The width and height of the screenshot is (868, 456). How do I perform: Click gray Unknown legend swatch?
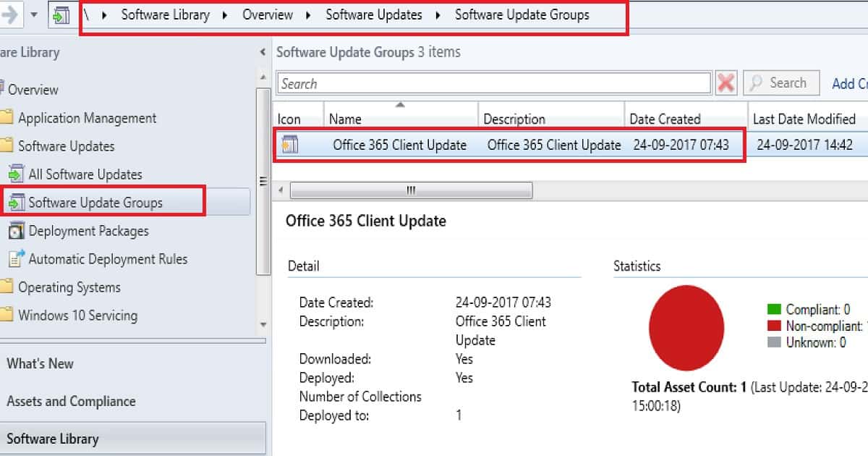click(774, 343)
